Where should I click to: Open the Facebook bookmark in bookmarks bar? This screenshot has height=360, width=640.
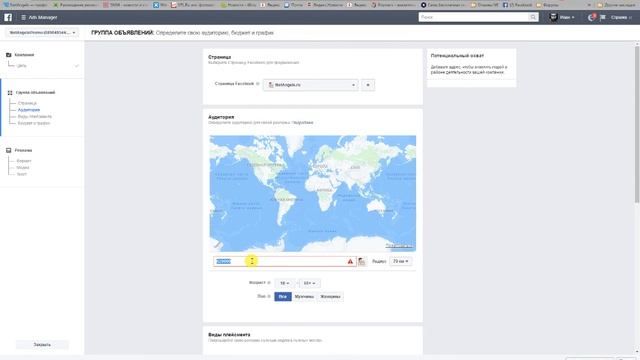point(518,5)
